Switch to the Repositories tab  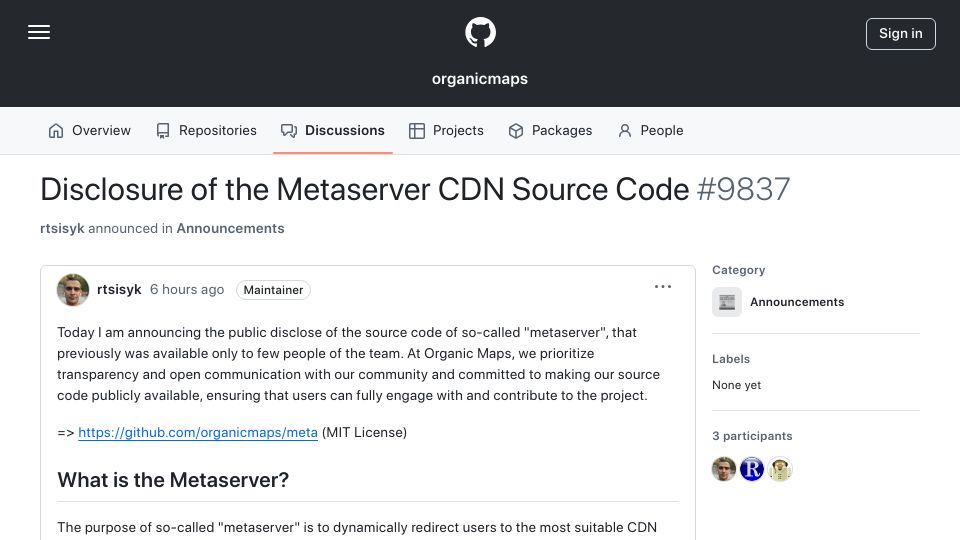[x=206, y=130]
